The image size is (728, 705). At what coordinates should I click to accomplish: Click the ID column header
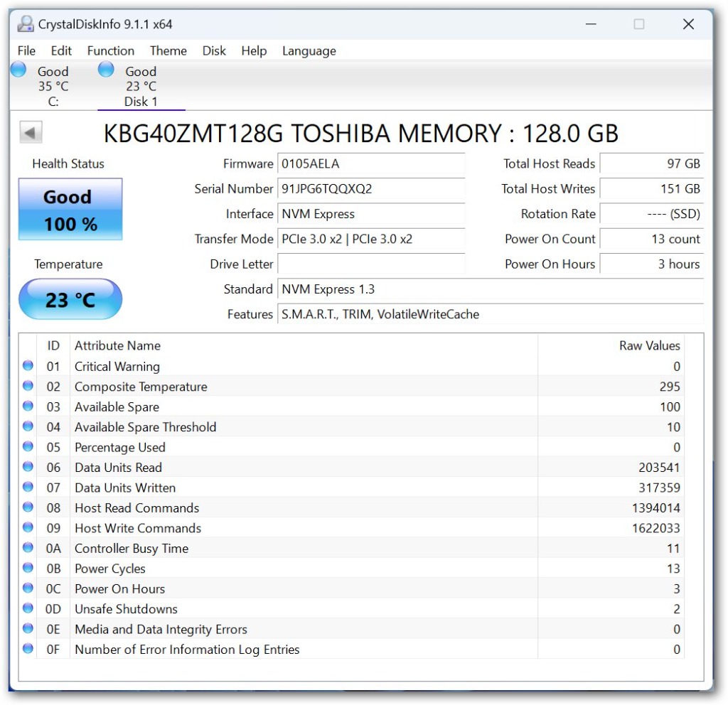pos(53,345)
